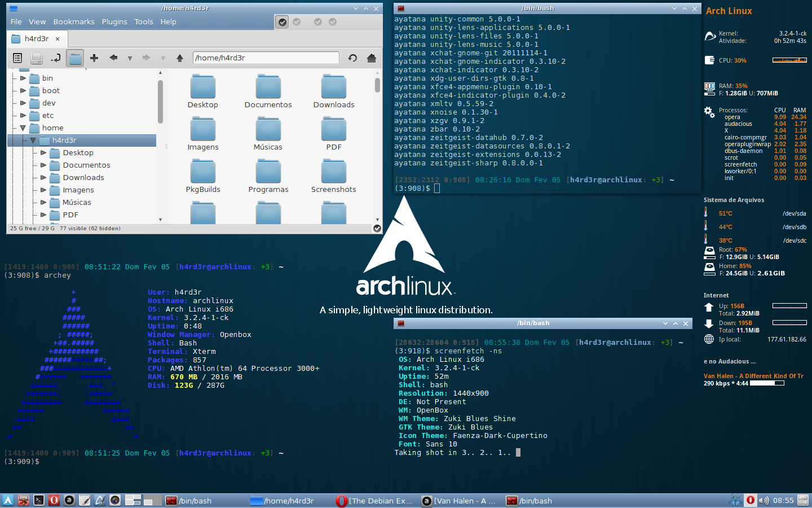Open the Bookmarks menu

(74, 21)
